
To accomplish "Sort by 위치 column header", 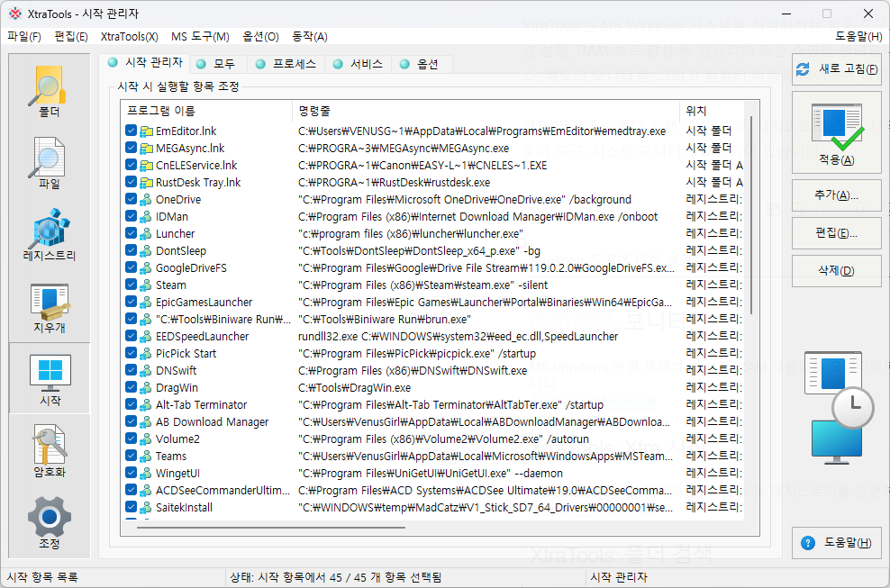I will pos(712,111).
